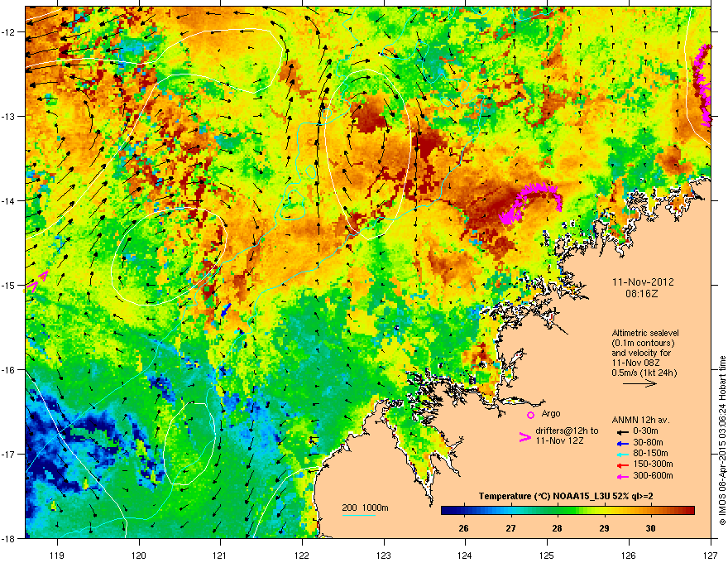Click the 'Argo' legend label
Viewport: 728px width, 563px height.
point(551,414)
